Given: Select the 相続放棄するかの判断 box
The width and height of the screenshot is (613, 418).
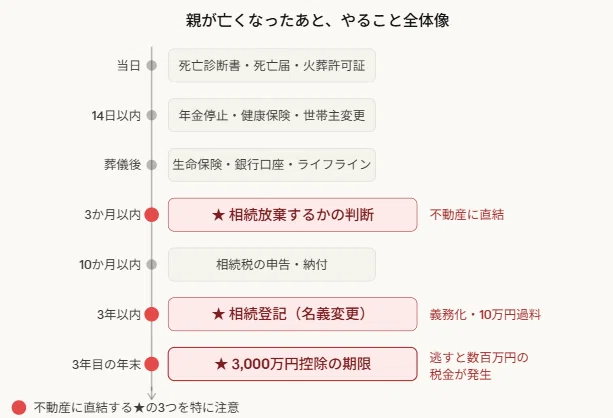Looking at the screenshot, I should coord(292,215).
